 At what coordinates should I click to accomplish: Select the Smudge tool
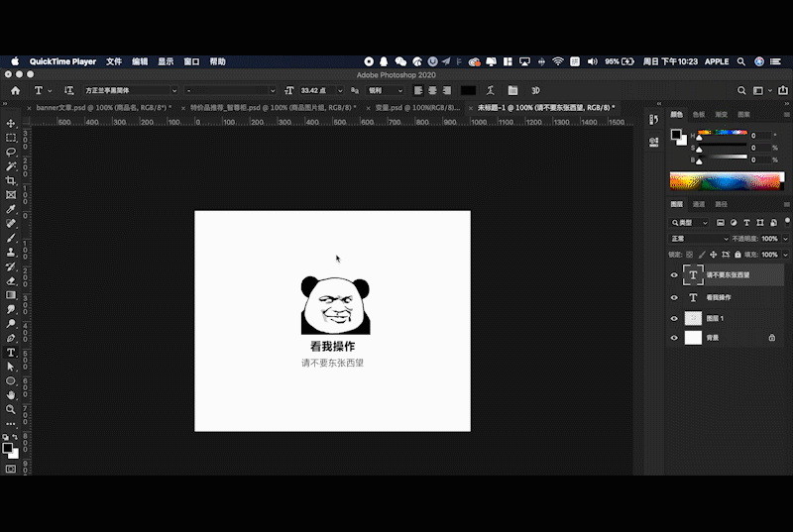coord(11,309)
